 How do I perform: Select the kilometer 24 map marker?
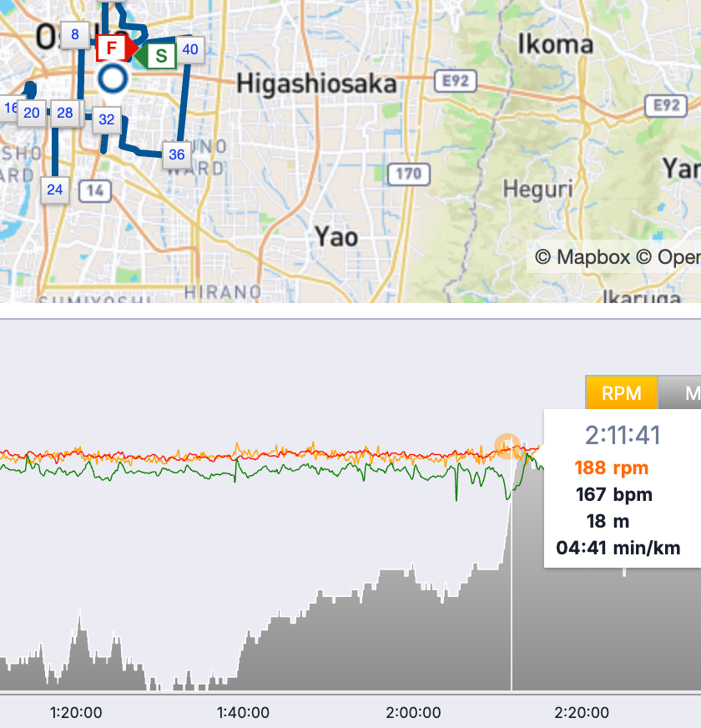[x=54, y=190]
